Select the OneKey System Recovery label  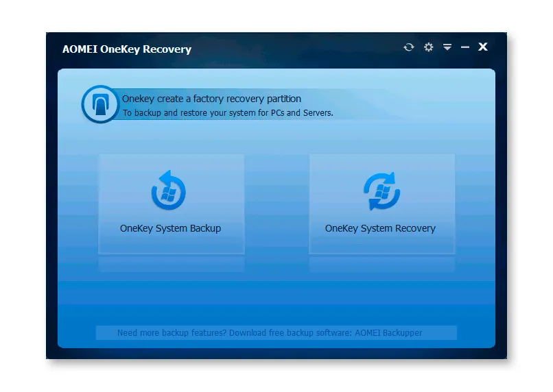tap(380, 228)
